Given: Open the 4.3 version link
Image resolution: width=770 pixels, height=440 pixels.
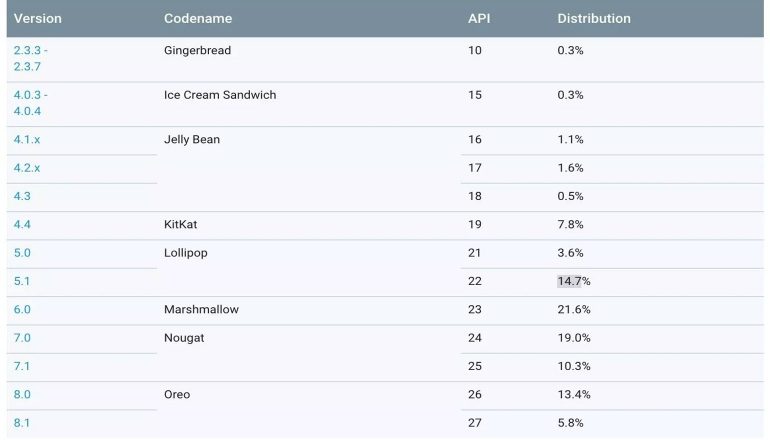Looking at the screenshot, I should [x=23, y=196].
